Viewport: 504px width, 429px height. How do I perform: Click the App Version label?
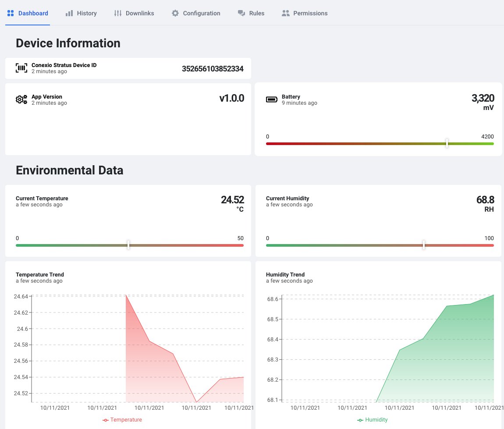(47, 97)
